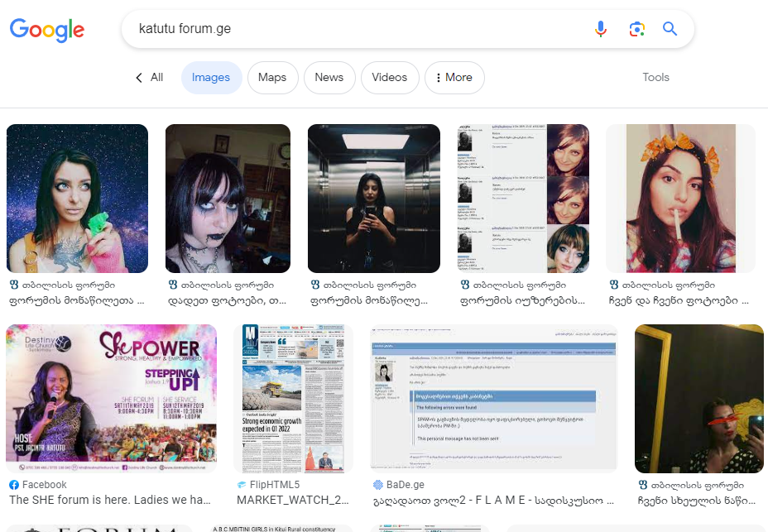
Task: Click forum favicon under butterfly crown photo
Action: coord(614,285)
